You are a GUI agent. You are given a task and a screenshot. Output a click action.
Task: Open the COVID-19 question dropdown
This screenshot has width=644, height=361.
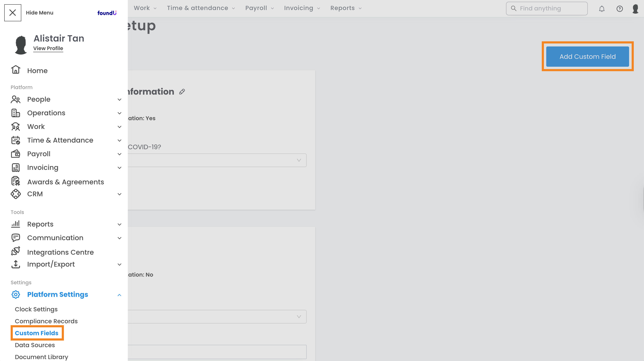click(x=217, y=160)
